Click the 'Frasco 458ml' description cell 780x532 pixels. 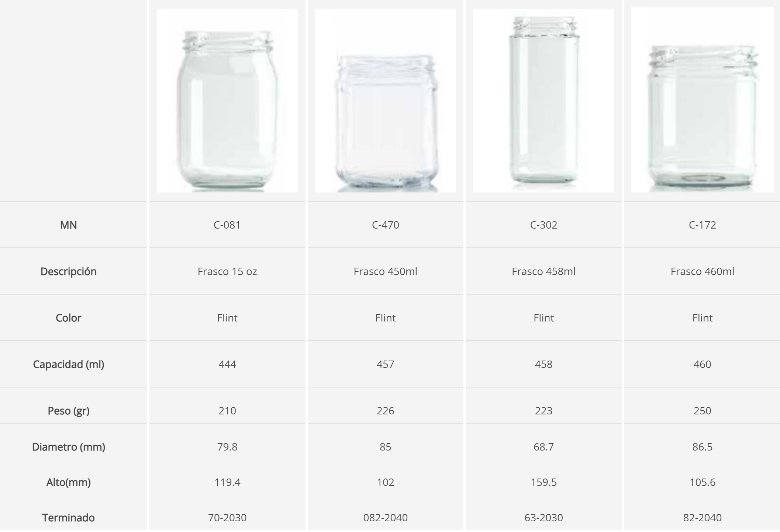point(543,271)
